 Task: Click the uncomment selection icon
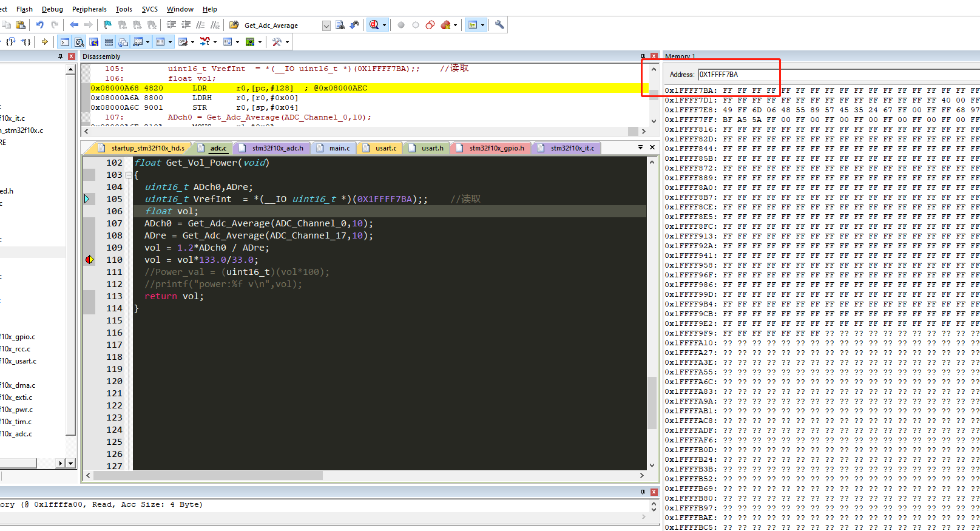pos(215,25)
